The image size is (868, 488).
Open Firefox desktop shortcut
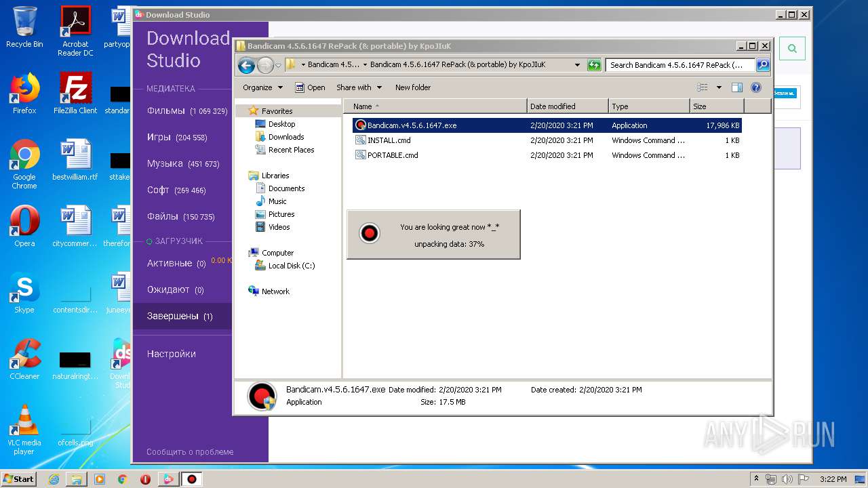[24, 93]
